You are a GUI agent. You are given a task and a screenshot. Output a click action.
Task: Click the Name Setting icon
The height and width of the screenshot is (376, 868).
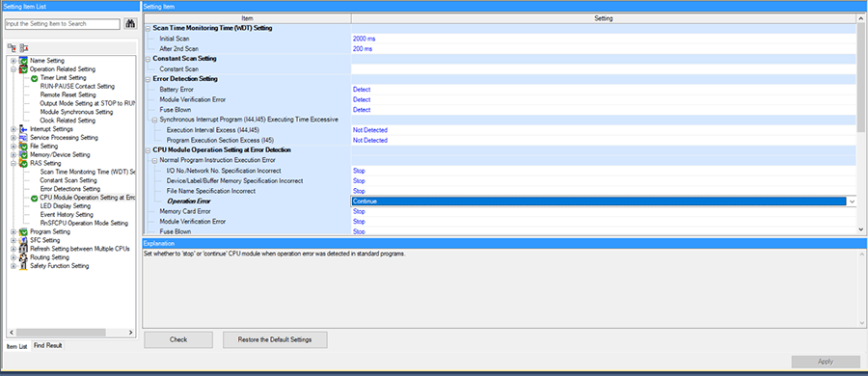tap(23, 61)
